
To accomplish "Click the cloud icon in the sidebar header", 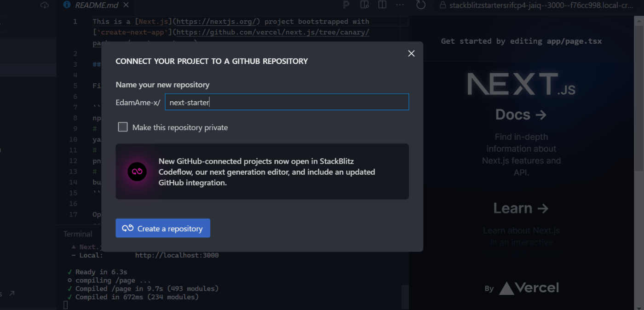I will click(x=45, y=5).
